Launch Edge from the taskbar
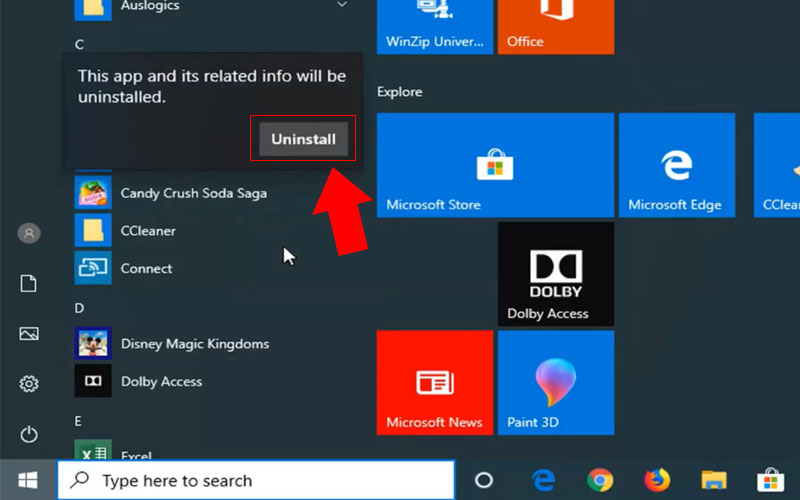 tap(543, 480)
